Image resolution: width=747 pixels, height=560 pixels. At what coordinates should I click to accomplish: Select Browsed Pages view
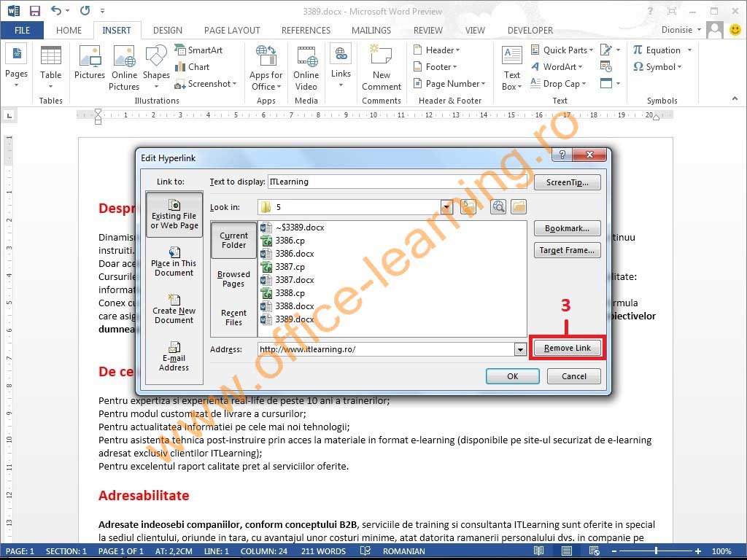point(233,279)
